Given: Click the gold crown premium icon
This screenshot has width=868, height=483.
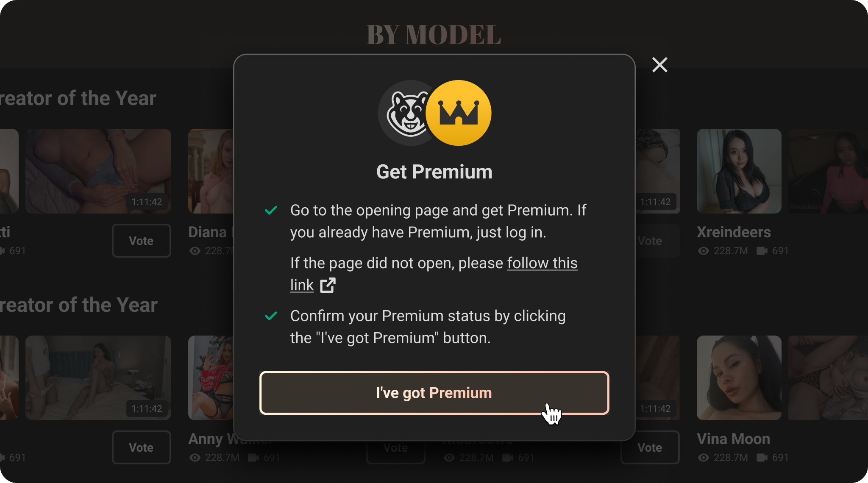Looking at the screenshot, I should click(458, 113).
